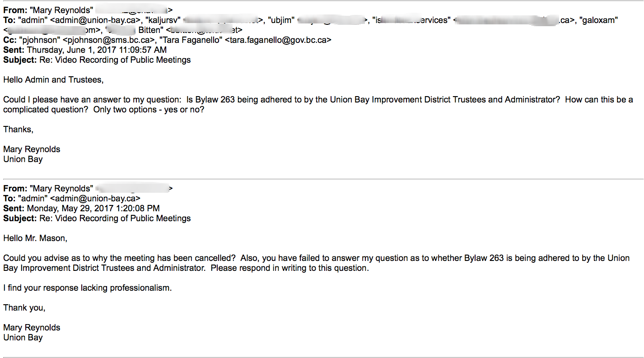
Task: Click the "Hello Mr. Mason," greeting
Action: pos(35,238)
